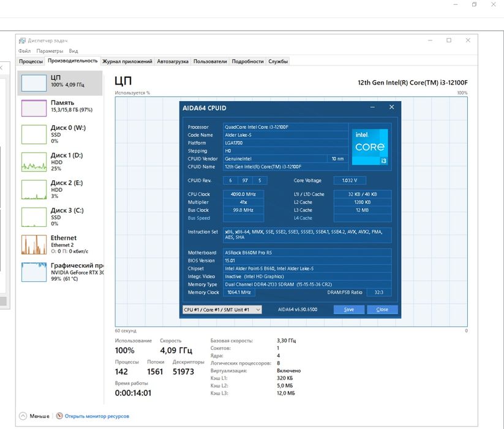The image size is (504, 429).
Task: Open the Открыть монитор ресурсов link
Action: click(x=97, y=416)
